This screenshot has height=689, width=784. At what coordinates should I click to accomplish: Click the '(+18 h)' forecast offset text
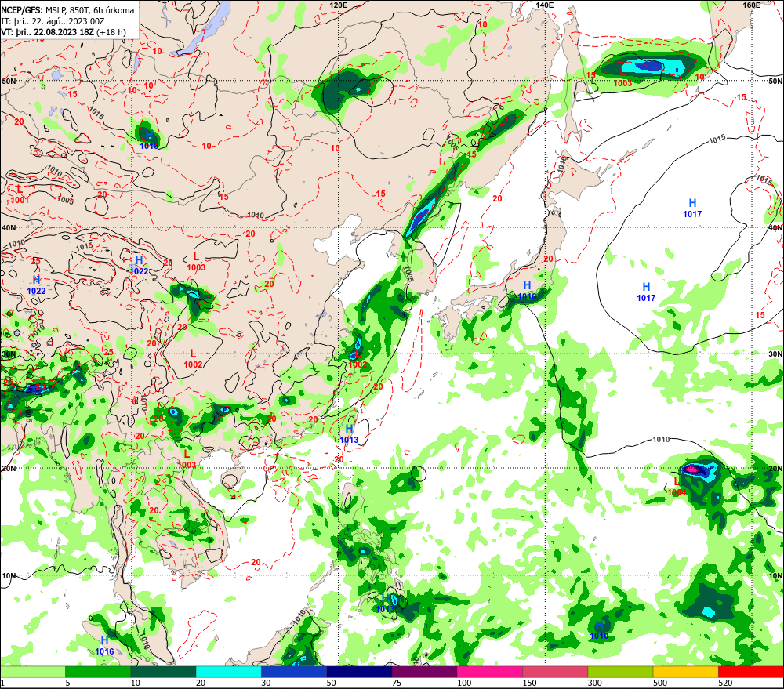click(x=111, y=32)
